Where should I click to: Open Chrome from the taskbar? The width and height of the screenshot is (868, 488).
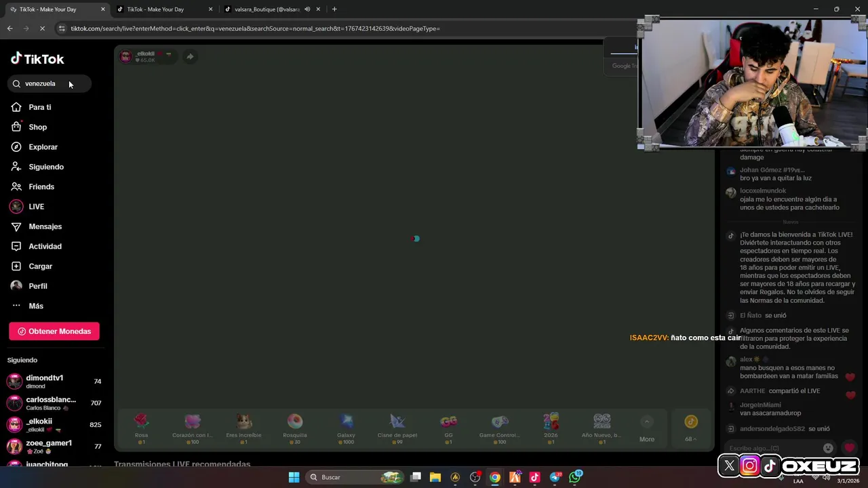click(x=495, y=477)
